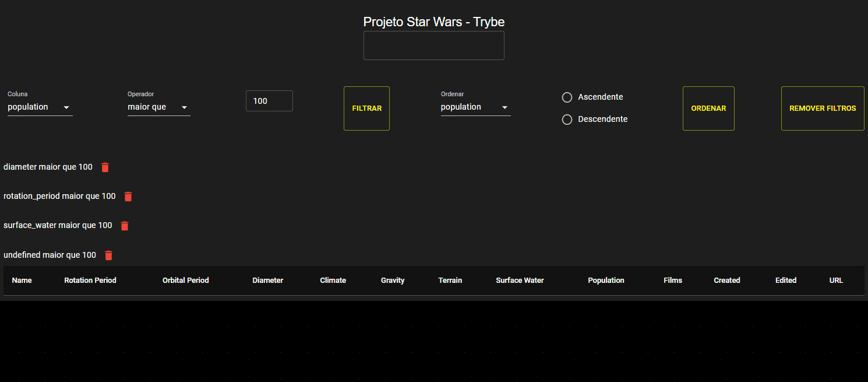The height and width of the screenshot is (382, 868).
Task: Remove the rotation_period filter via trash icon
Action: click(128, 197)
